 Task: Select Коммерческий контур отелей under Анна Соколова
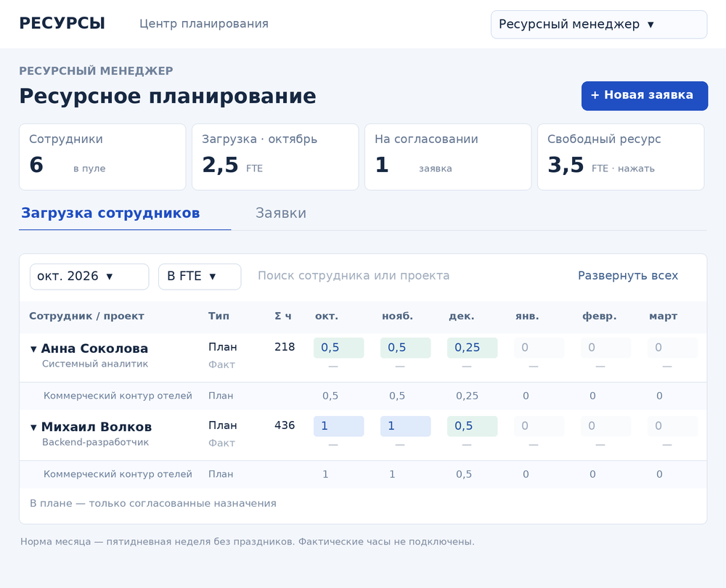click(x=118, y=396)
